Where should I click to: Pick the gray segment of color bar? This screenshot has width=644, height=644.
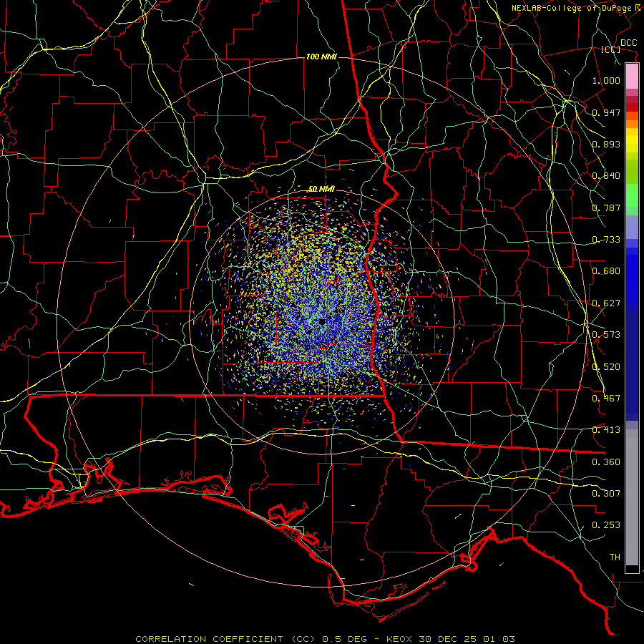632,497
